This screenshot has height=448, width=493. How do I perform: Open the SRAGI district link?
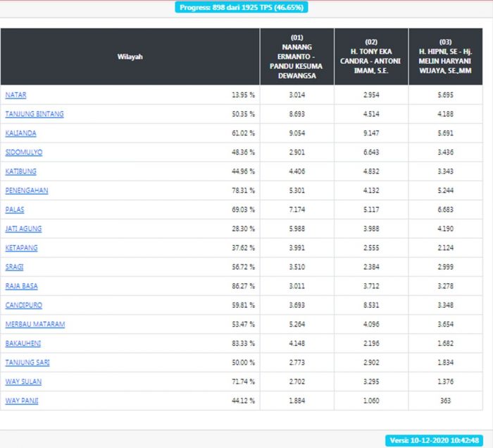pyautogui.click(x=15, y=267)
